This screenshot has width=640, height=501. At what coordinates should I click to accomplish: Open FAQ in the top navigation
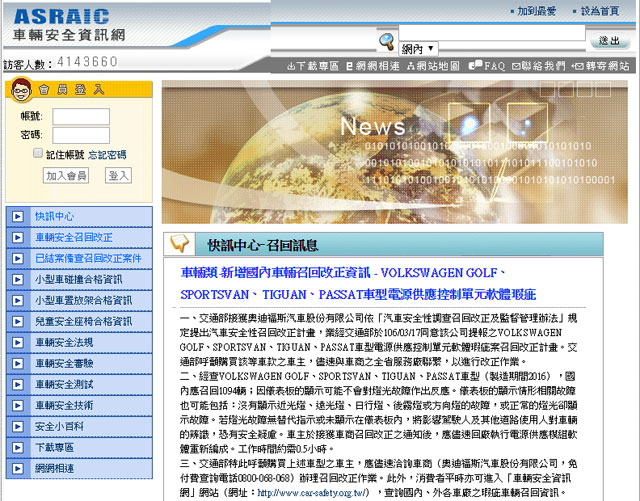[487, 66]
